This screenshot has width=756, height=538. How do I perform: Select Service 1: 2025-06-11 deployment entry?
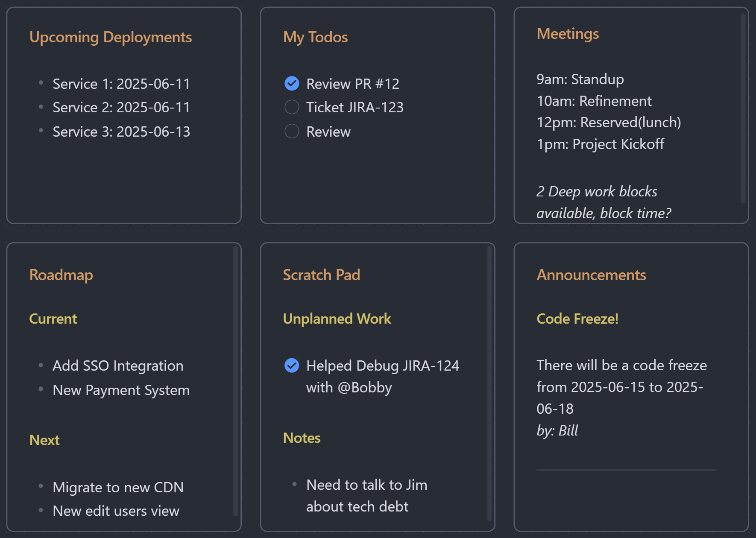click(121, 84)
